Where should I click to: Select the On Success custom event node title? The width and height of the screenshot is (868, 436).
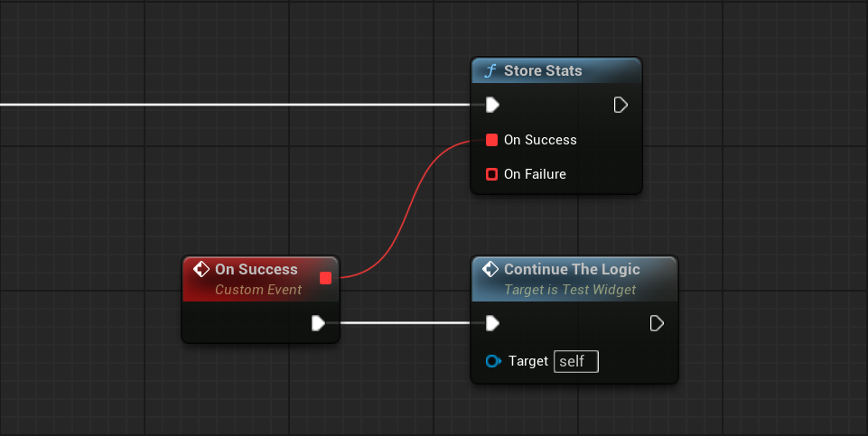coord(256,269)
